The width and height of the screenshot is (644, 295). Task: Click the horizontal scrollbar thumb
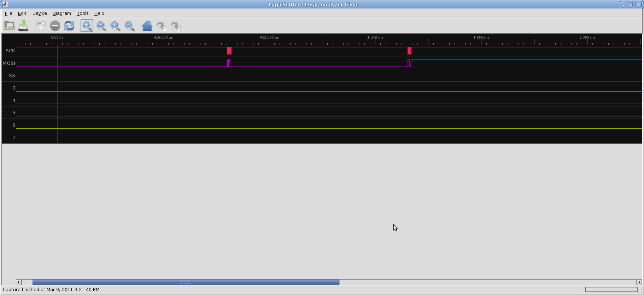(186, 282)
